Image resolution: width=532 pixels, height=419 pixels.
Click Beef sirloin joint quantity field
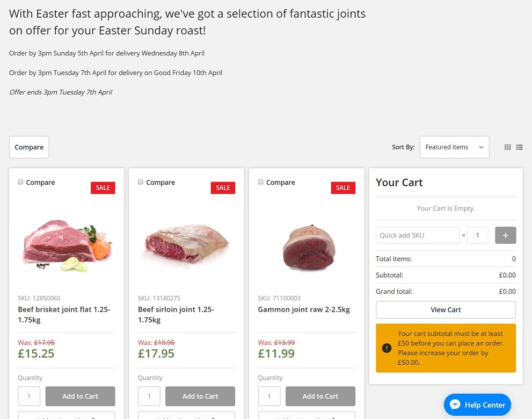pyautogui.click(x=149, y=396)
